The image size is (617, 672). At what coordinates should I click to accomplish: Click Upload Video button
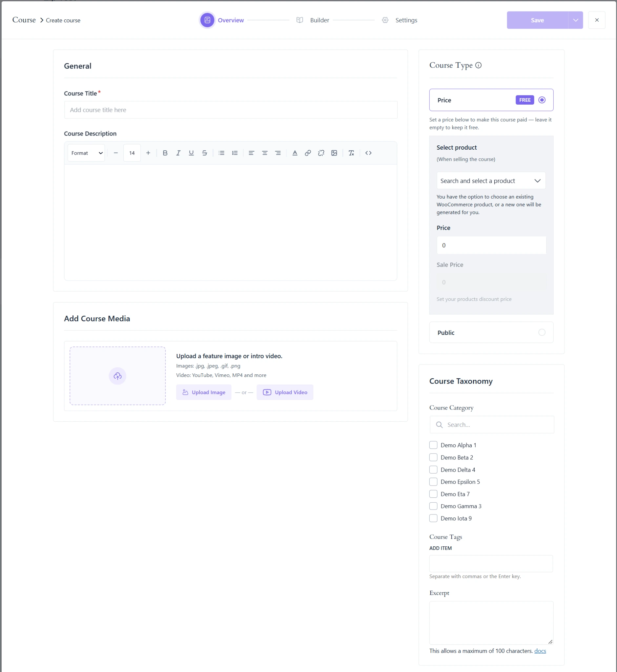click(x=285, y=392)
